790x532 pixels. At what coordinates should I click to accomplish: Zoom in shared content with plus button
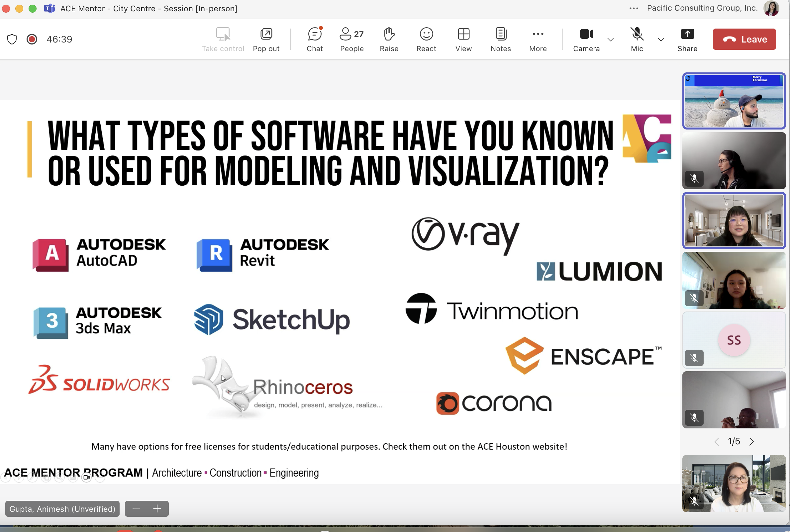(x=157, y=508)
